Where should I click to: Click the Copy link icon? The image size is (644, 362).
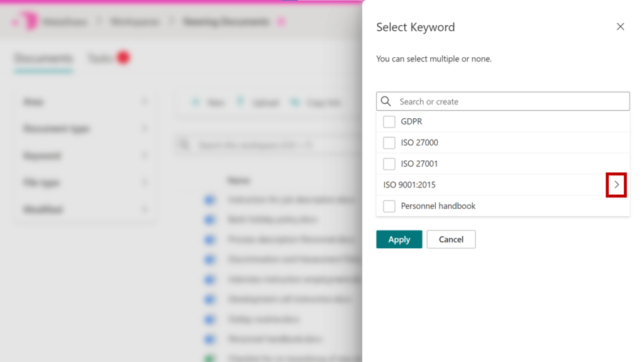[294, 102]
